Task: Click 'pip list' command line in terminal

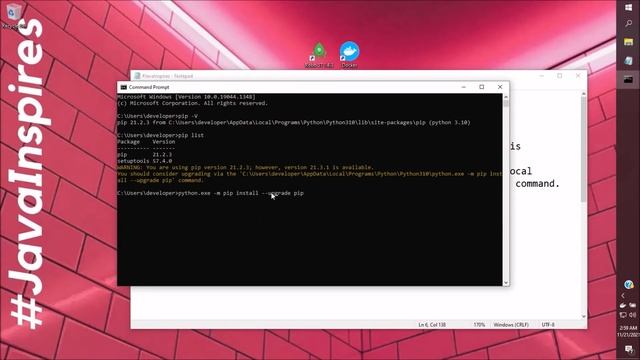Action: coord(191,135)
